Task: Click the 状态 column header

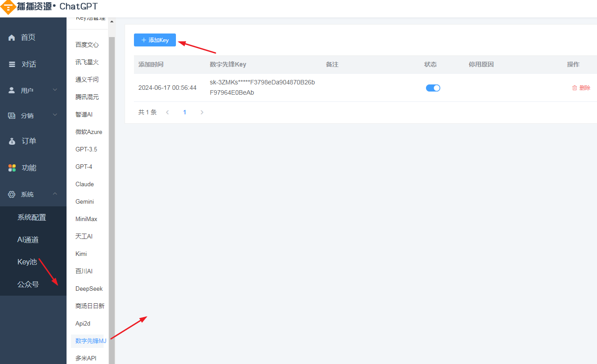Action: coord(430,64)
